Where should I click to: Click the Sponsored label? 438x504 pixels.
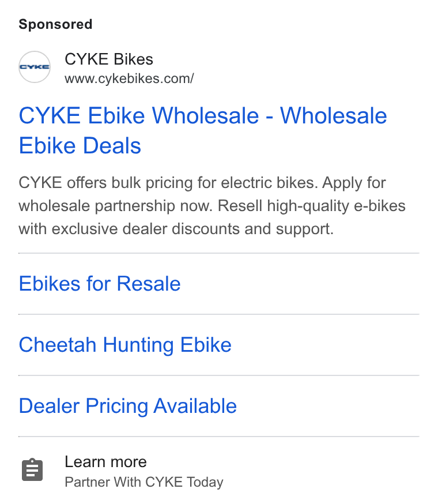(55, 24)
